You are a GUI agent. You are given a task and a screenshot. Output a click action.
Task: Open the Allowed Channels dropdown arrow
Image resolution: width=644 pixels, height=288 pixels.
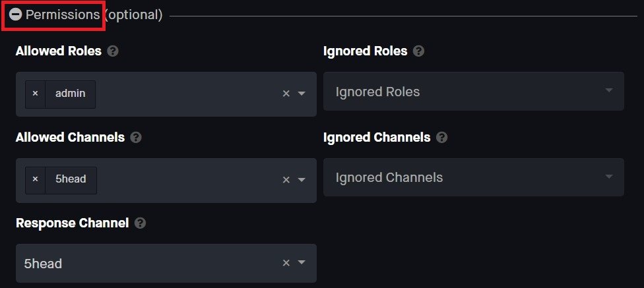point(302,180)
